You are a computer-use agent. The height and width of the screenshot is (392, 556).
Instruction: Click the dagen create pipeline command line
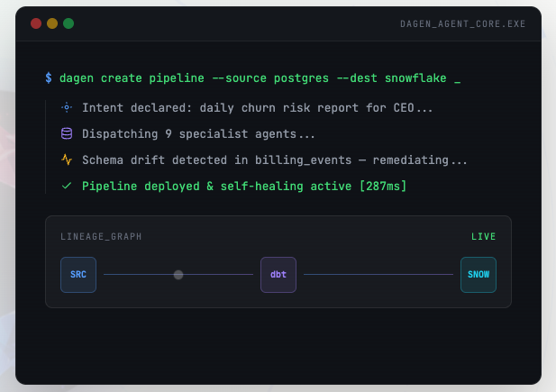[x=253, y=78]
